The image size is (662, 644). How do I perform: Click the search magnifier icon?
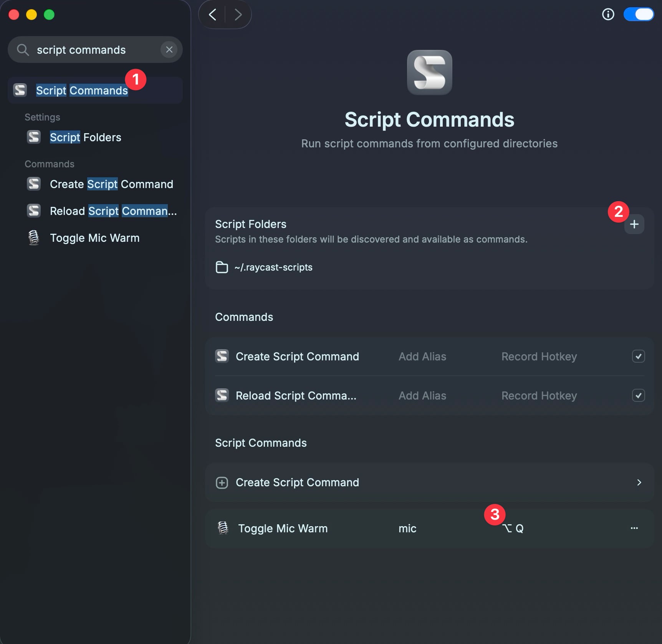[x=23, y=50]
